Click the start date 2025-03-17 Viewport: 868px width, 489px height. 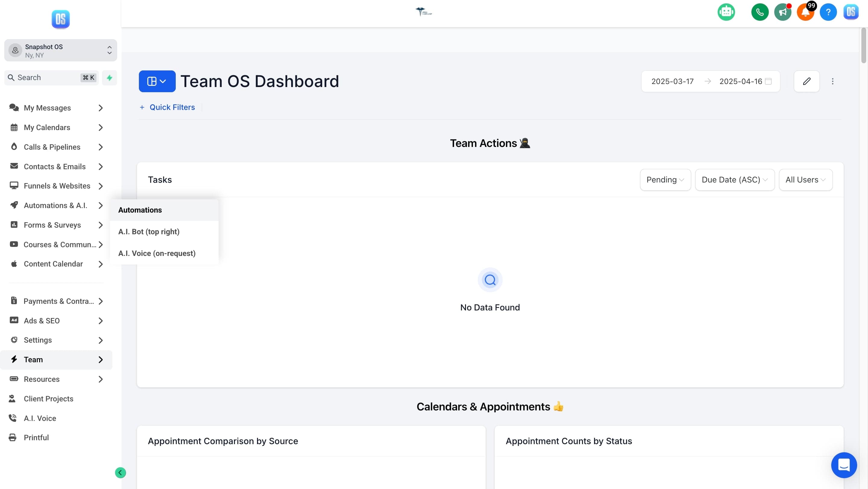click(x=672, y=81)
